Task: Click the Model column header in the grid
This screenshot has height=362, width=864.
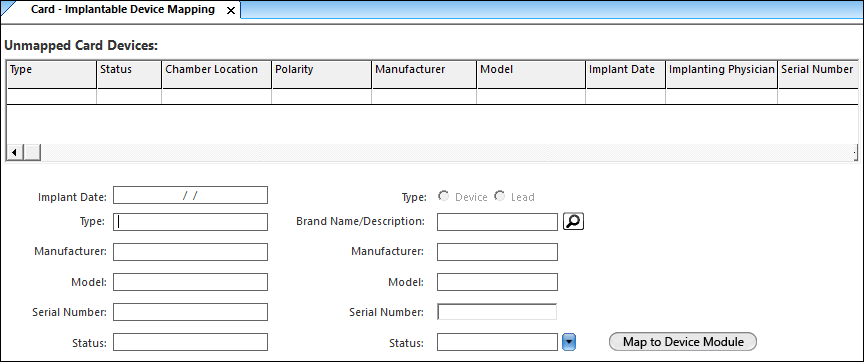Action: click(x=531, y=74)
